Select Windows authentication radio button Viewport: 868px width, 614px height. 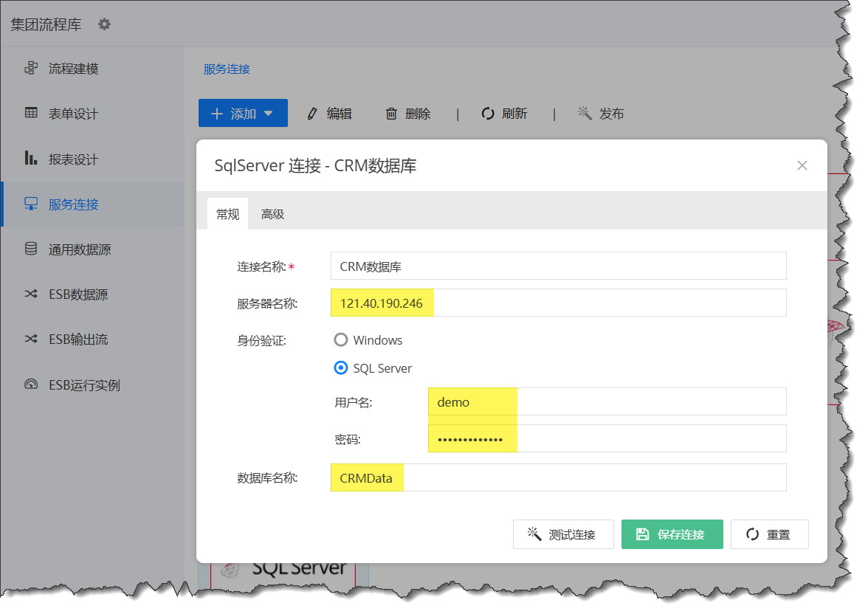[x=341, y=340]
